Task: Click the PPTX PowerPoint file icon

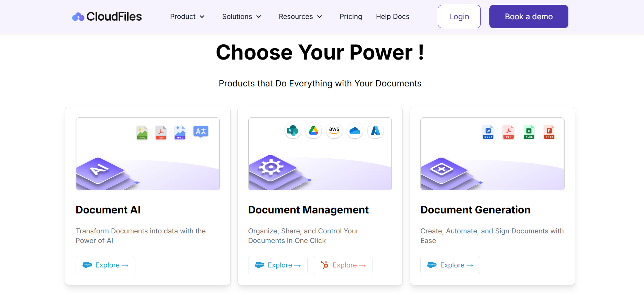Action: (x=549, y=132)
